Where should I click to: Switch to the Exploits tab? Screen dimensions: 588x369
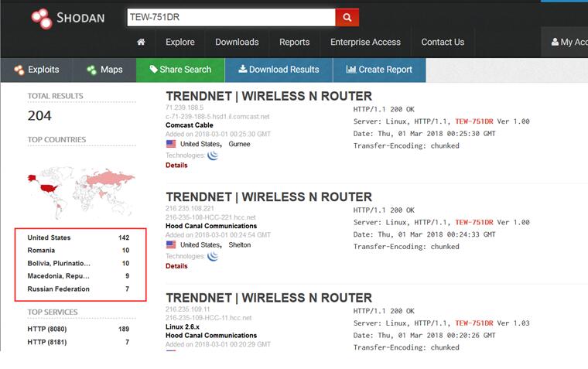click(36, 70)
